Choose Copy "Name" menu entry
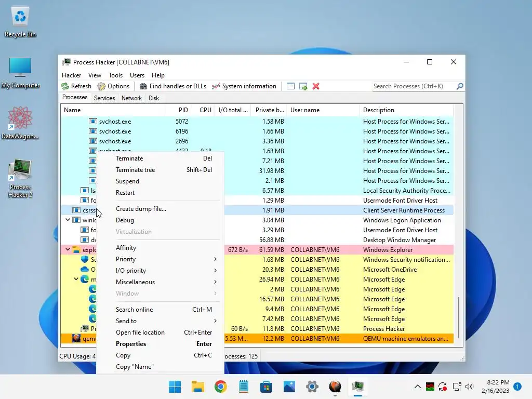Image resolution: width=532 pixels, height=399 pixels. point(160,367)
